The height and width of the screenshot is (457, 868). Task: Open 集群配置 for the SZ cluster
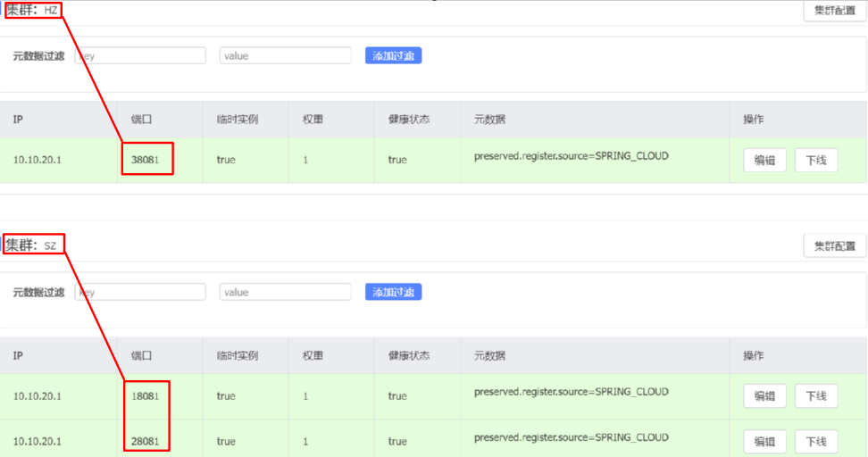click(x=834, y=245)
